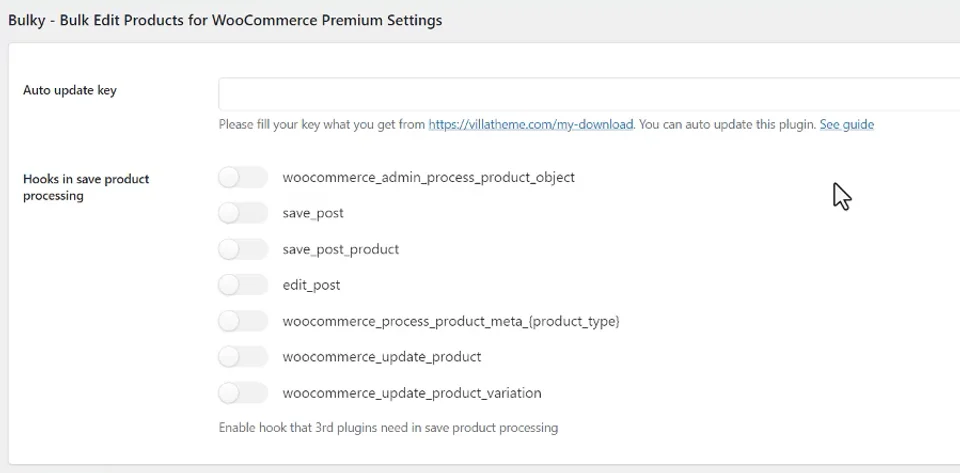The height and width of the screenshot is (473, 960).
Task: Click the woocommerce_update_product text label
Action: [381, 357]
